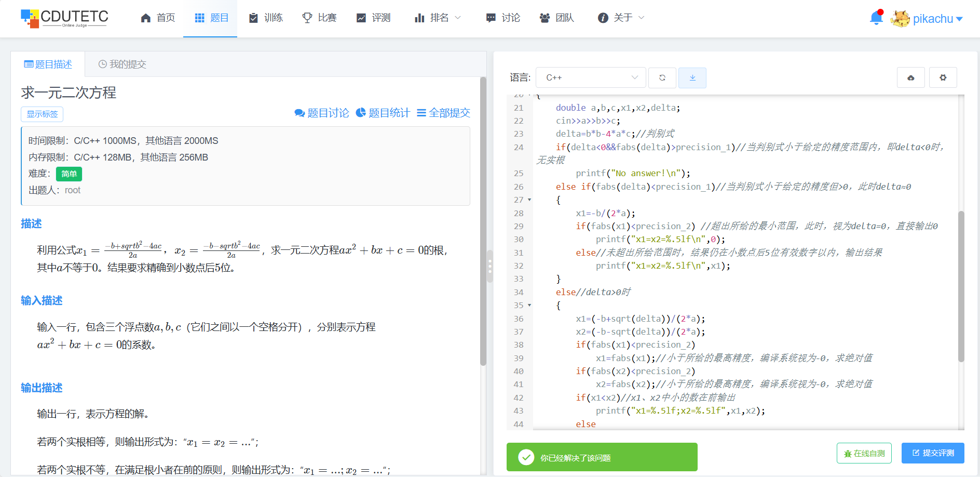Click the panel divider resize handle
The image size is (980, 477).
pos(489,266)
